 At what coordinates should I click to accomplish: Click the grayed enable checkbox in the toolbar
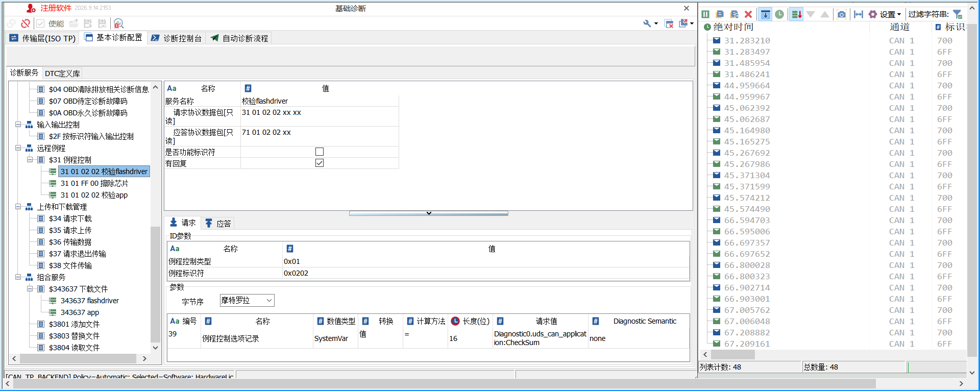pyautogui.click(x=40, y=23)
